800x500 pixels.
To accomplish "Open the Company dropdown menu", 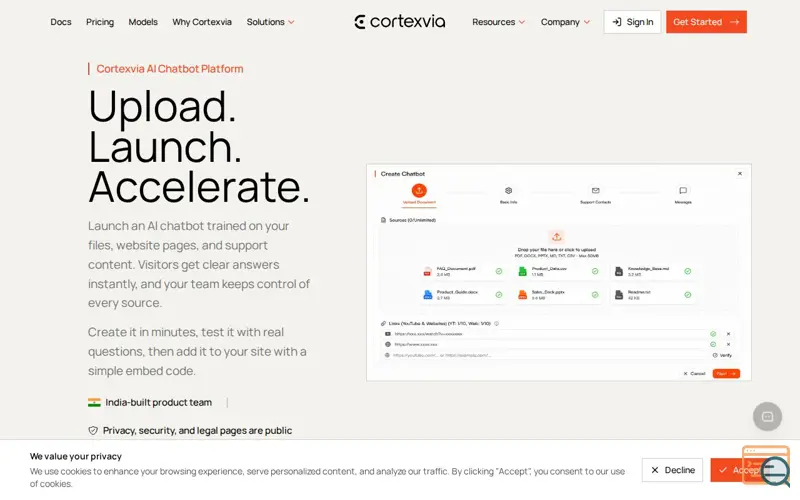I will point(565,22).
